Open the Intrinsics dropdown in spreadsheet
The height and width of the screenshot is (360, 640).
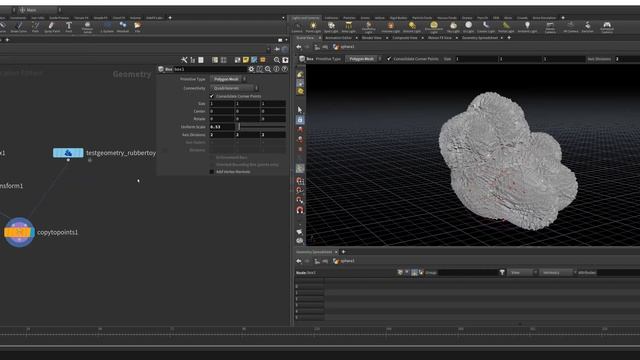pos(557,272)
